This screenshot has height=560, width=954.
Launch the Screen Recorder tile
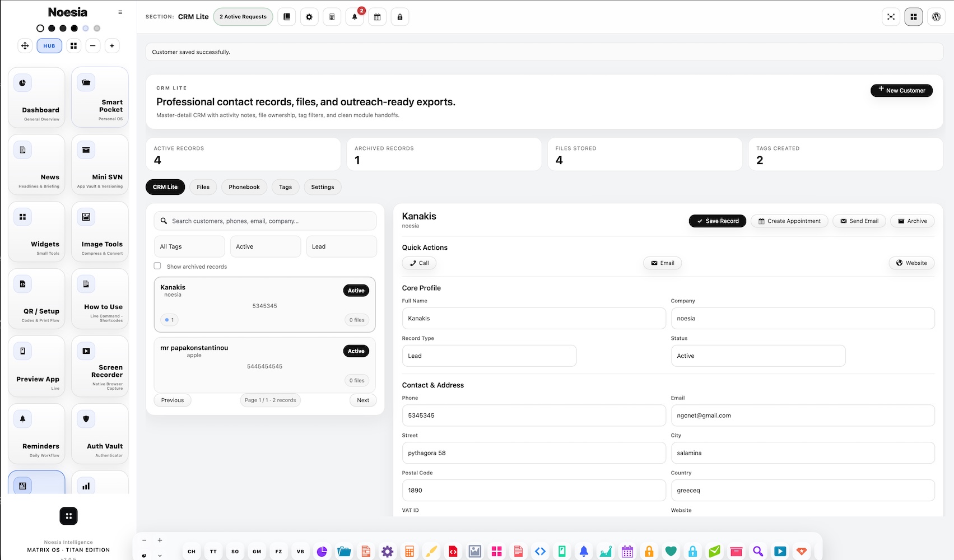pyautogui.click(x=100, y=367)
